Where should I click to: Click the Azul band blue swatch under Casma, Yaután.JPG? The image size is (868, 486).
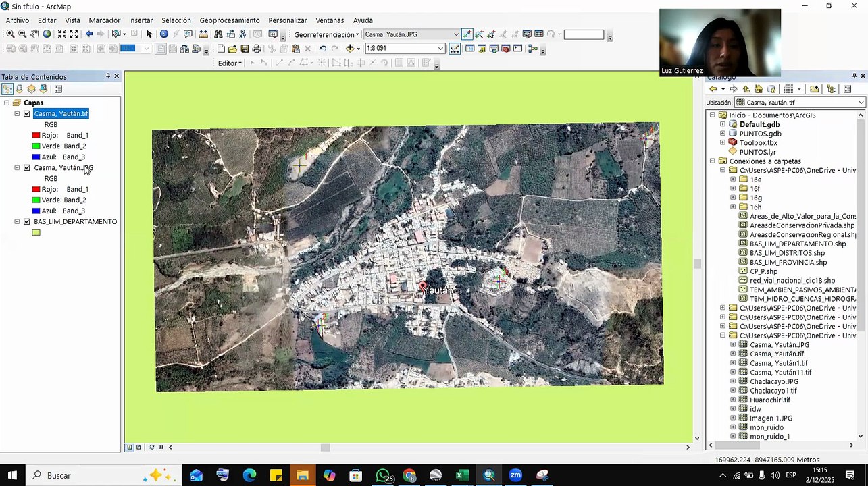36,211
